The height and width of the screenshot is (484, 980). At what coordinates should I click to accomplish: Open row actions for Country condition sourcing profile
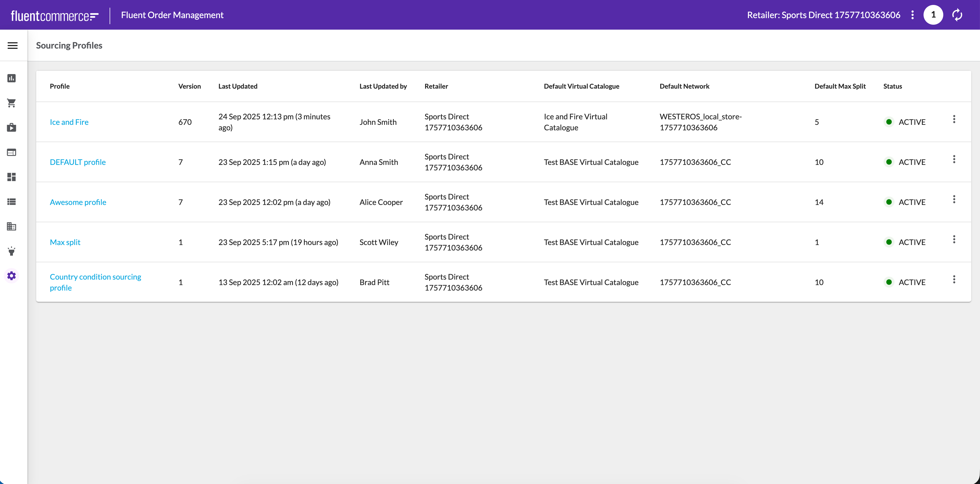pos(954,280)
